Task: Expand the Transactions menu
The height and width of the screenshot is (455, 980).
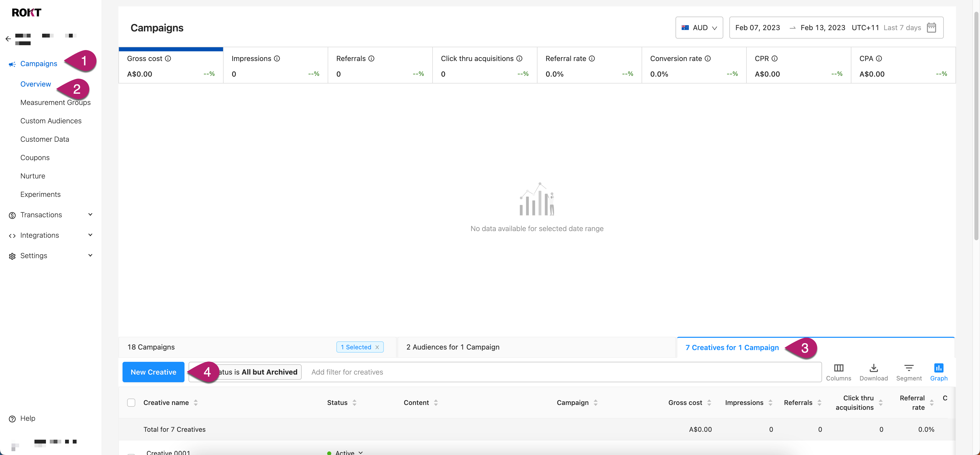Action: [x=51, y=215]
